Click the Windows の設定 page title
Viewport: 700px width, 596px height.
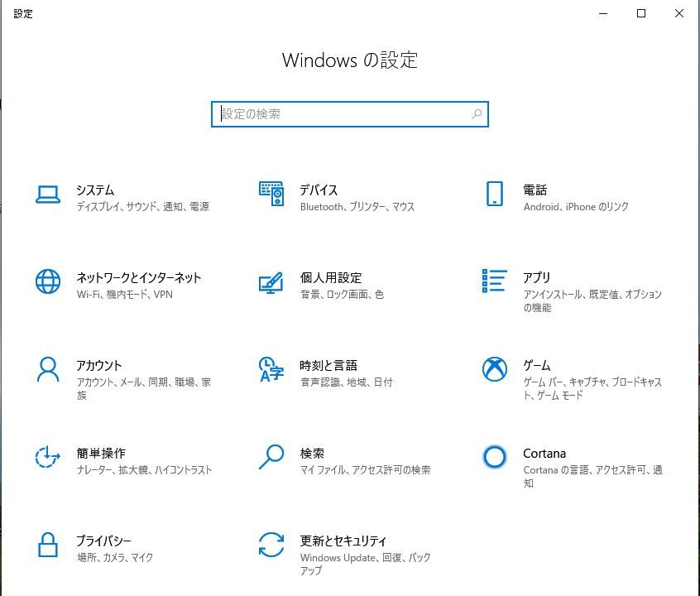350,60
